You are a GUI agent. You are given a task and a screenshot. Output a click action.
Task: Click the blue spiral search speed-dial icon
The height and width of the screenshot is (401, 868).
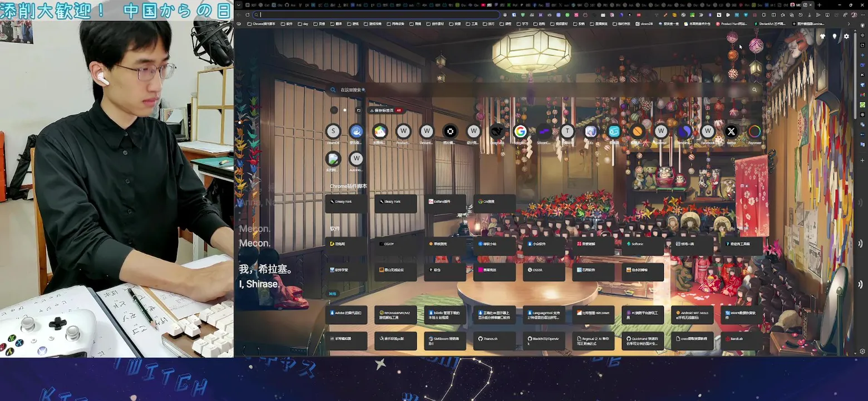(x=356, y=131)
